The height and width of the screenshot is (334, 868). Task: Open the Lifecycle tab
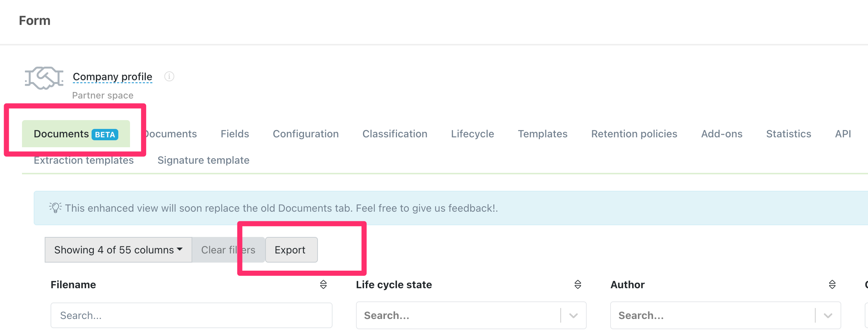click(x=472, y=134)
